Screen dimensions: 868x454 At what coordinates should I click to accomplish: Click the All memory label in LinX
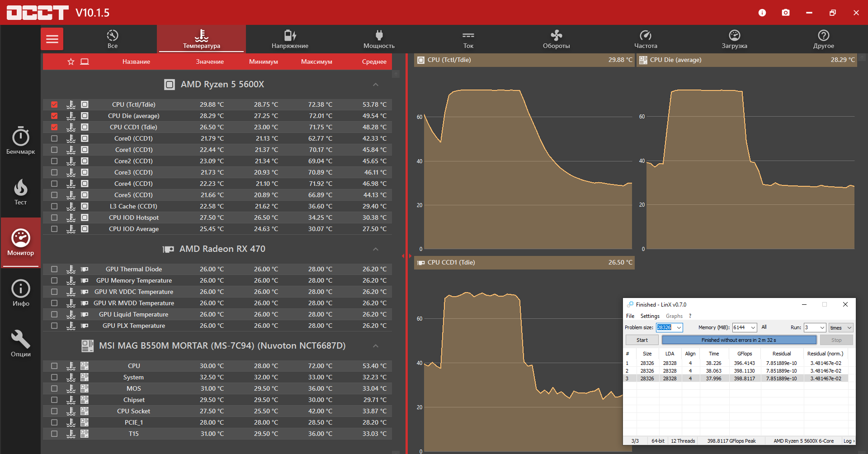764,327
